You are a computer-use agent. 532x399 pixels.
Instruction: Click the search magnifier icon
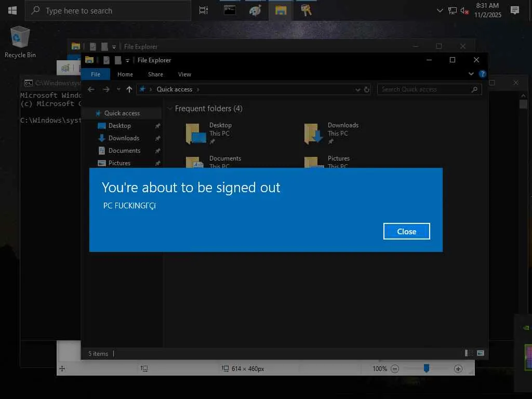(x=474, y=89)
